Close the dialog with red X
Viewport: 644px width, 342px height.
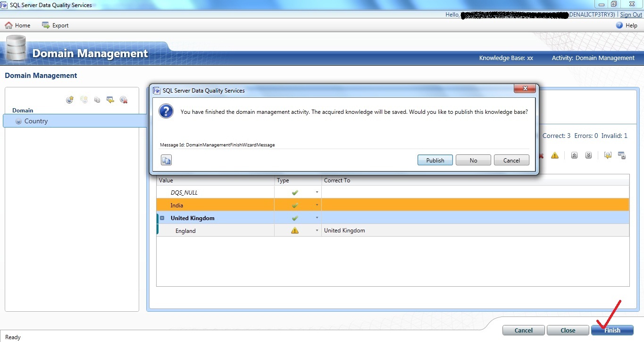[x=525, y=89]
